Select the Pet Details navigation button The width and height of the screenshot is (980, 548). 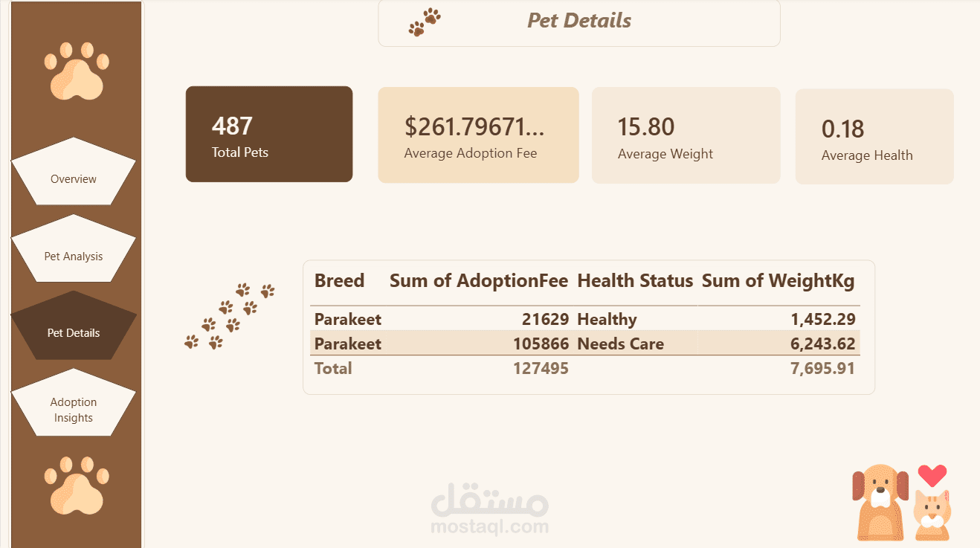click(x=74, y=326)
